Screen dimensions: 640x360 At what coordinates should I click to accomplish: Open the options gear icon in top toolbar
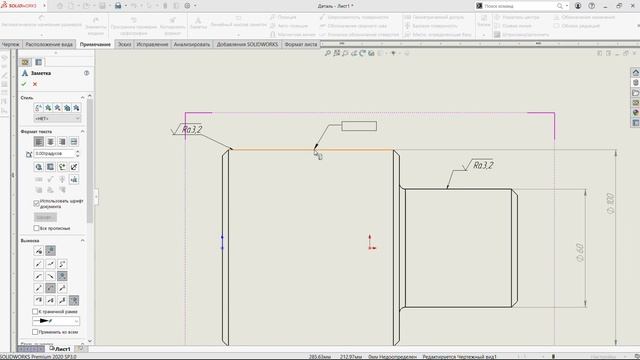(187, 6)
